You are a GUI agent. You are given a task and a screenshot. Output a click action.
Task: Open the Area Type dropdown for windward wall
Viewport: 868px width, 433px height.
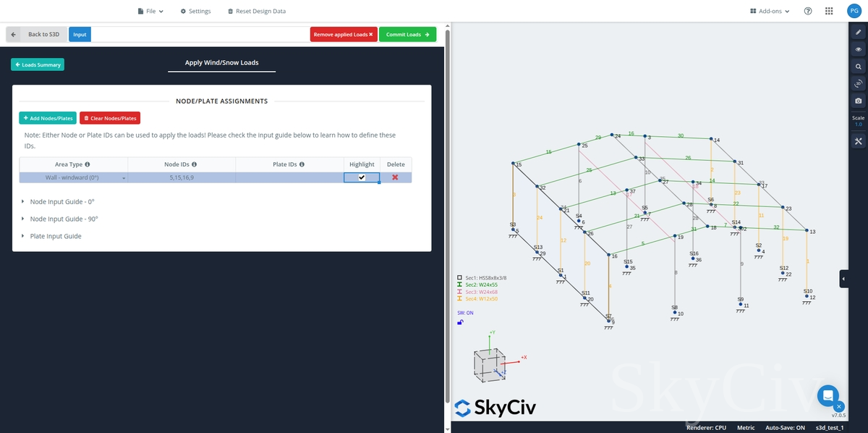click(x=73, y=177)
